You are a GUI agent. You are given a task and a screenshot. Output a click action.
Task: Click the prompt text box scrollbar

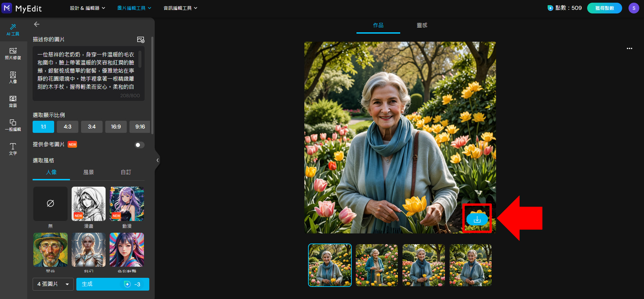pyautogui.click(x=140, y=59)
